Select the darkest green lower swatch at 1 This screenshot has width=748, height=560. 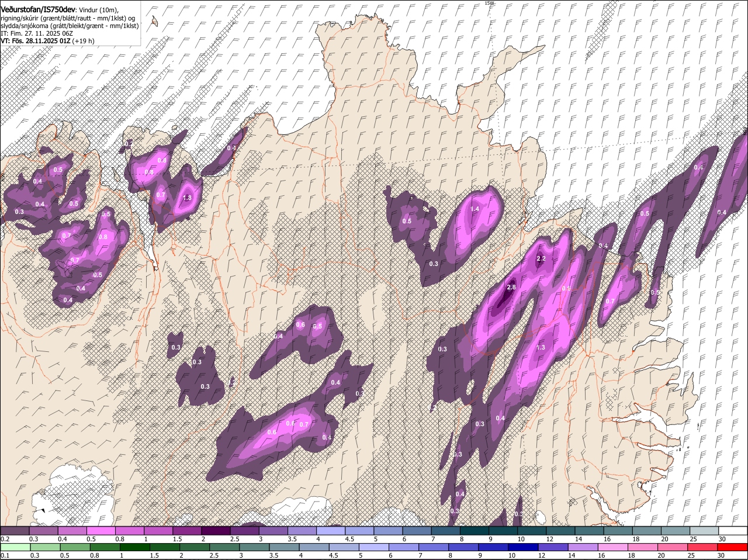(135, 547)
